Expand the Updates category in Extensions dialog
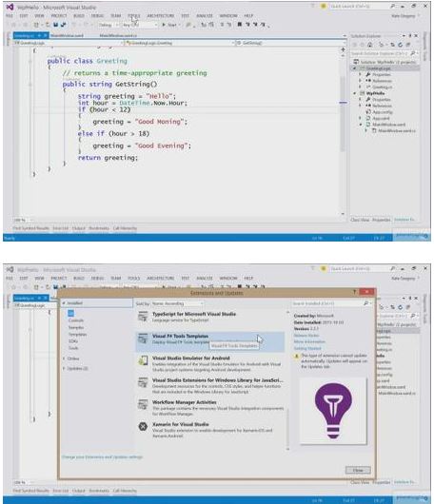The height and width of the screenshot is (504, 434). tap(64, 368)
